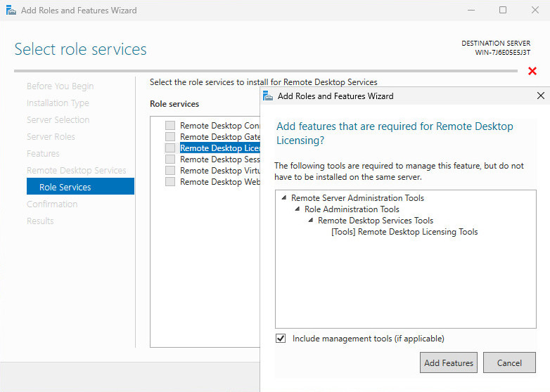Click the red X error icon

[532, 71]
